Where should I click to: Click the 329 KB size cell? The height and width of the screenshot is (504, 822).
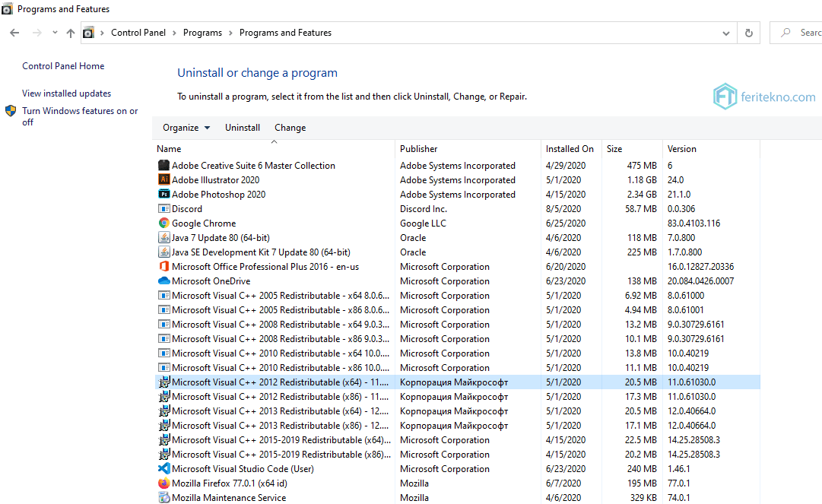[x=643, y=498]
